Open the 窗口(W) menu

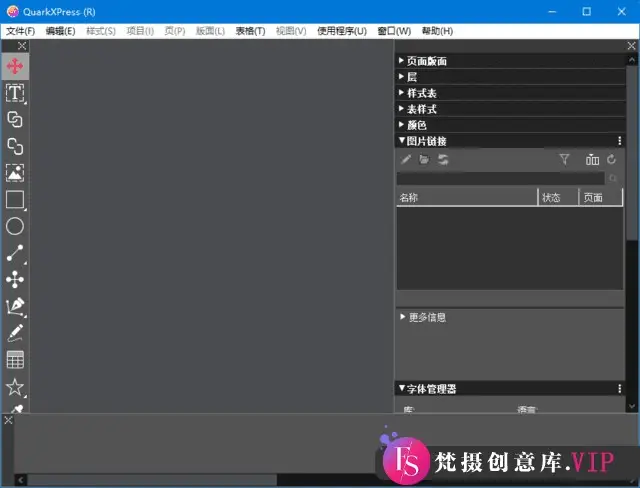(x=394, y=31)
